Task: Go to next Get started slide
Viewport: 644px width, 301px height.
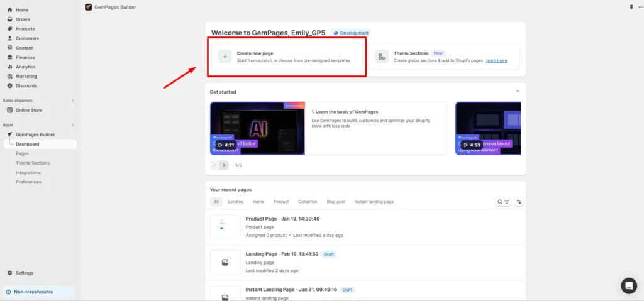Action: 224,165
